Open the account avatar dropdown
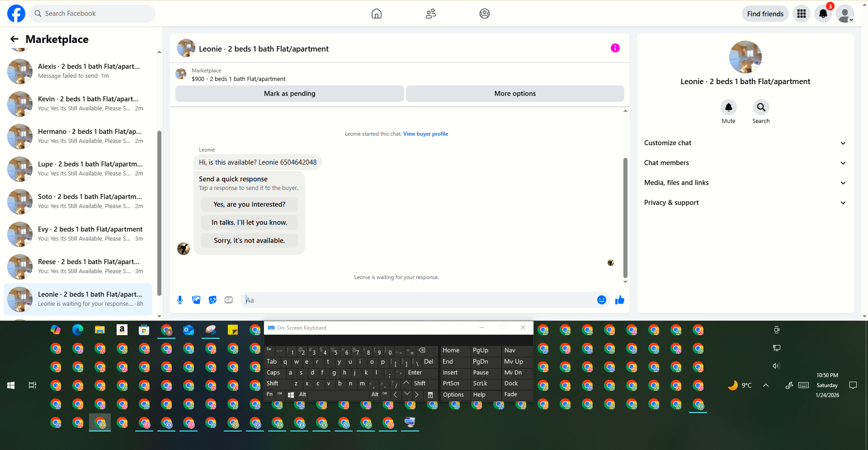868x450 pixels. [845, 14]
